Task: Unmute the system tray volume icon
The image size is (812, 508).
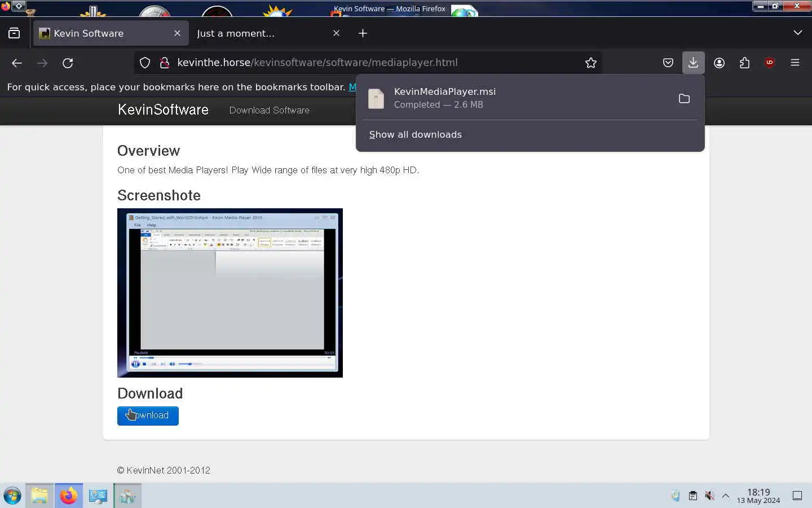Action: tap(709, 496)
